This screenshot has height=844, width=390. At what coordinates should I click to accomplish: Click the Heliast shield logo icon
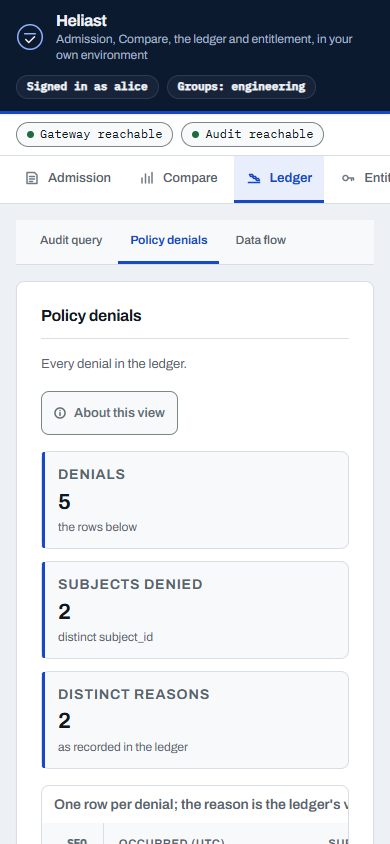pos(30,37)
